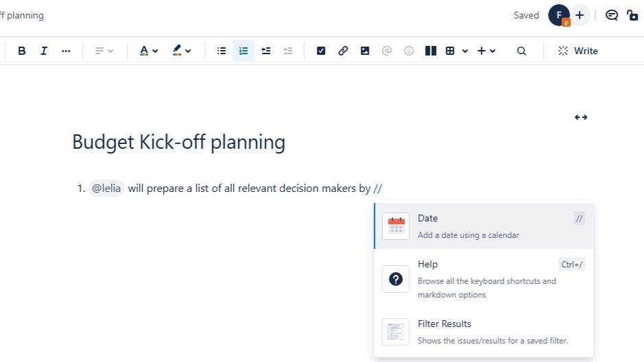Click the find and replace magnifier
Image resolution: width=644 pixels, height=362 pixels.
point(522,51)
